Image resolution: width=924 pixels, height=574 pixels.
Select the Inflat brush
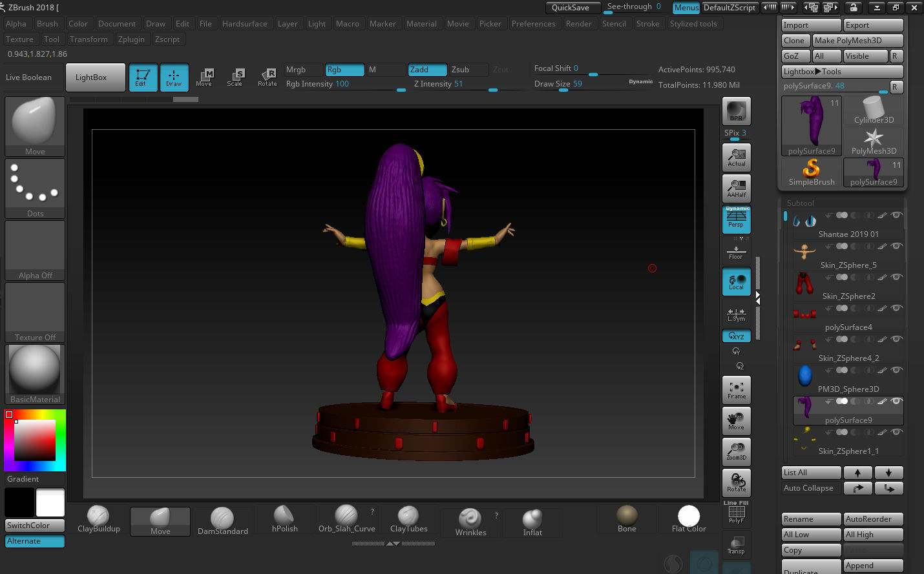tap(532, 522)
